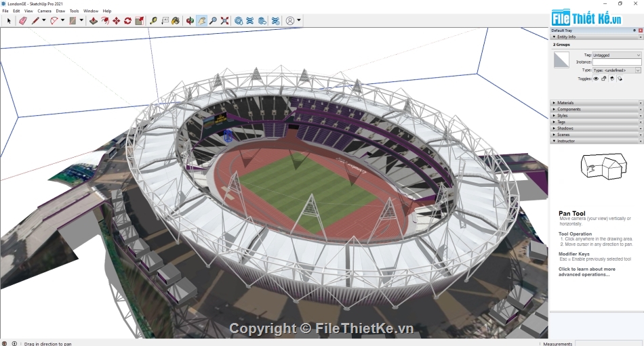Open the Type undefined dropdown
Screen dimensions: 644x346
click(x=616, y=70)
